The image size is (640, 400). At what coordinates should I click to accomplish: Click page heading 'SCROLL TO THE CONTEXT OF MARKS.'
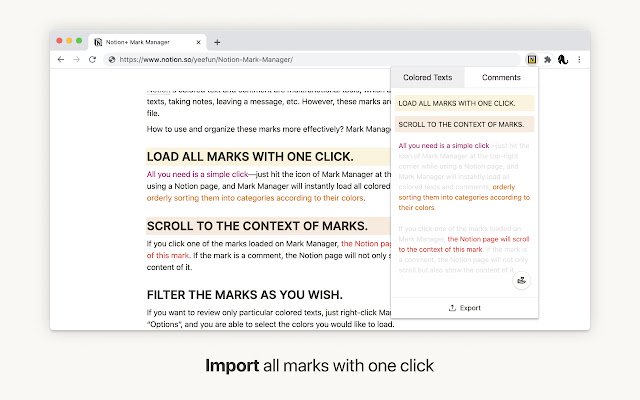pyautogui.click(x=257, y=226)
